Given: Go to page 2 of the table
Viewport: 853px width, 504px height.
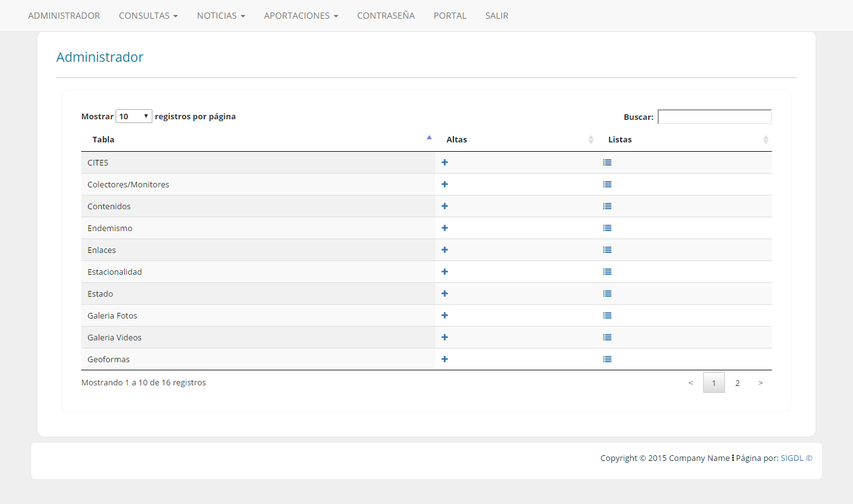Looking at the screenshot, I should (737, 383).
